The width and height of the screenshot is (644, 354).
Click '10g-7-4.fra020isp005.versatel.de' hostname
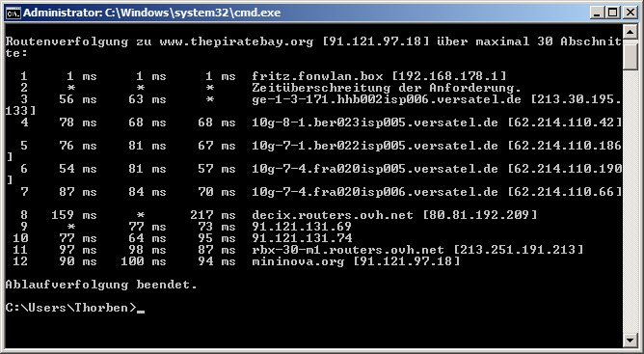[x=375, y=169]
